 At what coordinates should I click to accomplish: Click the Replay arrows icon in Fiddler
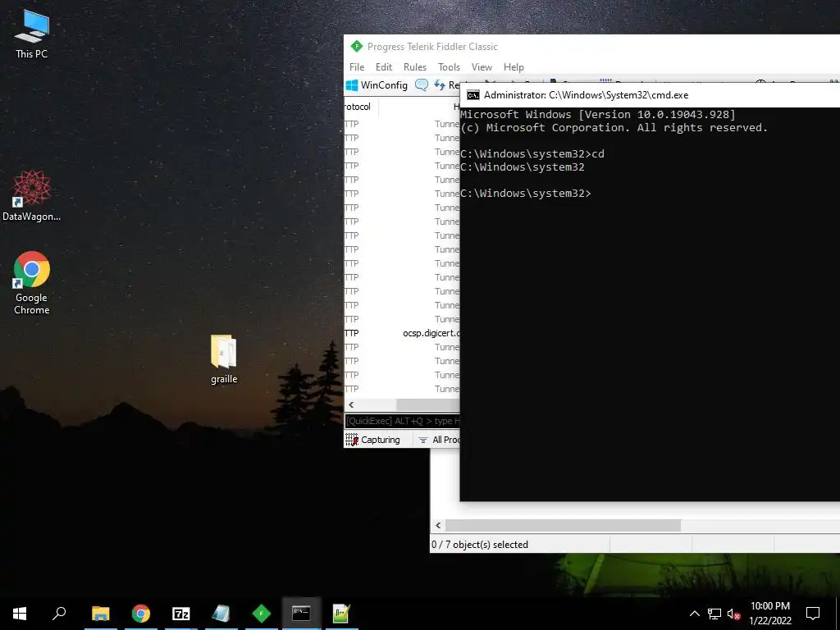pos(440,85)
